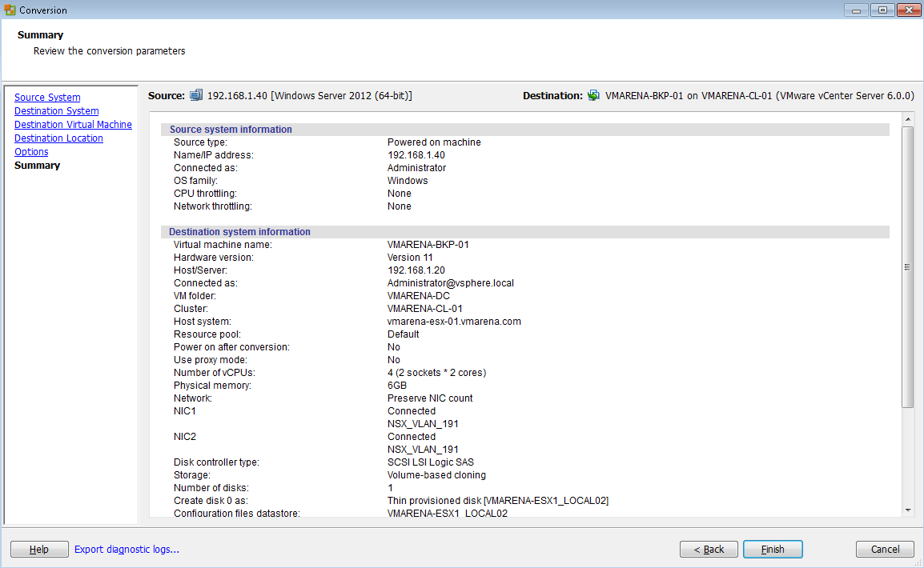This screenshot has height=568, width=924.
Task: Click the CPU throttling value None
Action: [399, 194]
